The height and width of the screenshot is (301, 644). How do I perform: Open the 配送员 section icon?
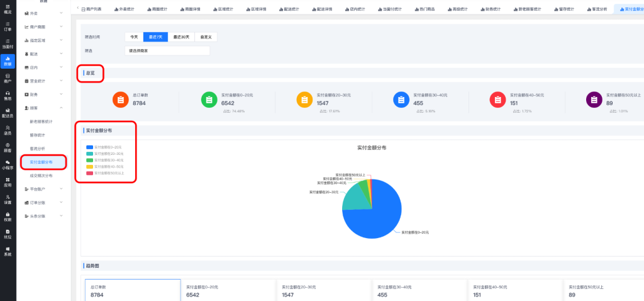(x=8, y=113)
